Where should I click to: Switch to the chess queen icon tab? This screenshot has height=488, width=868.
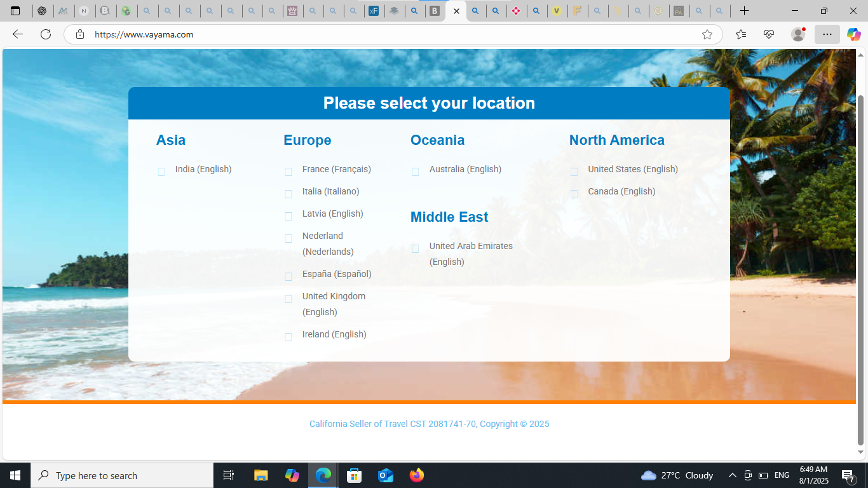point(292,11)
